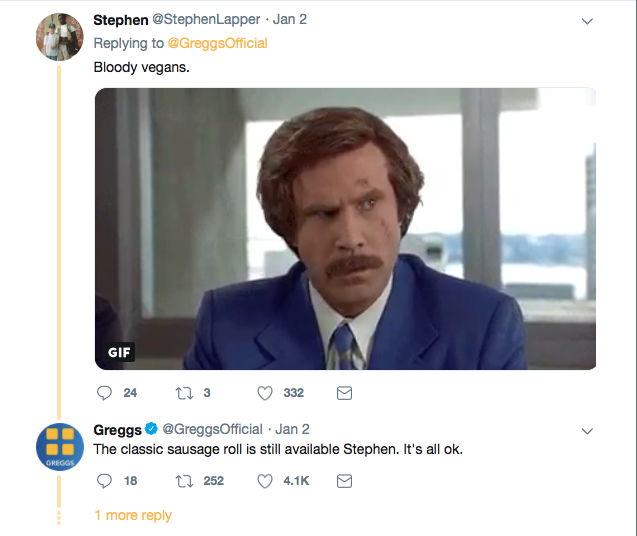Send Stephen's tweet via direct message
The image size is (637, 536).
coord(344,393)
